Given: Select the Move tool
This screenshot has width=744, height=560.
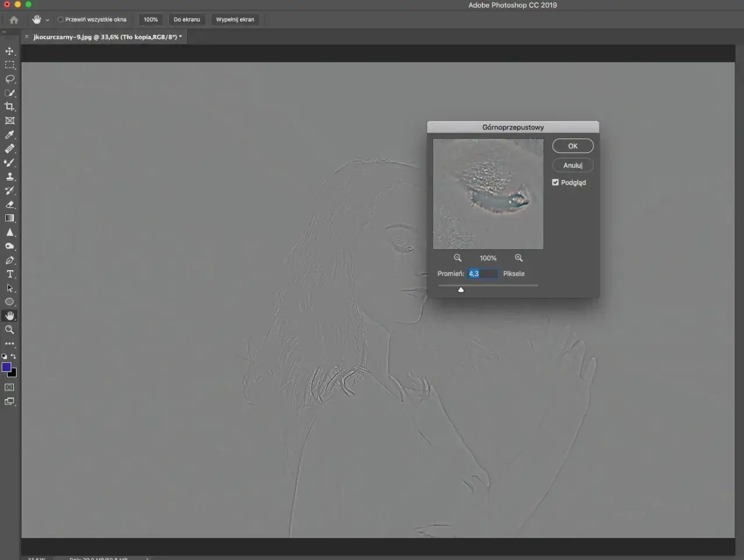Looking at the screenshot, I should [x=10, y=51].
